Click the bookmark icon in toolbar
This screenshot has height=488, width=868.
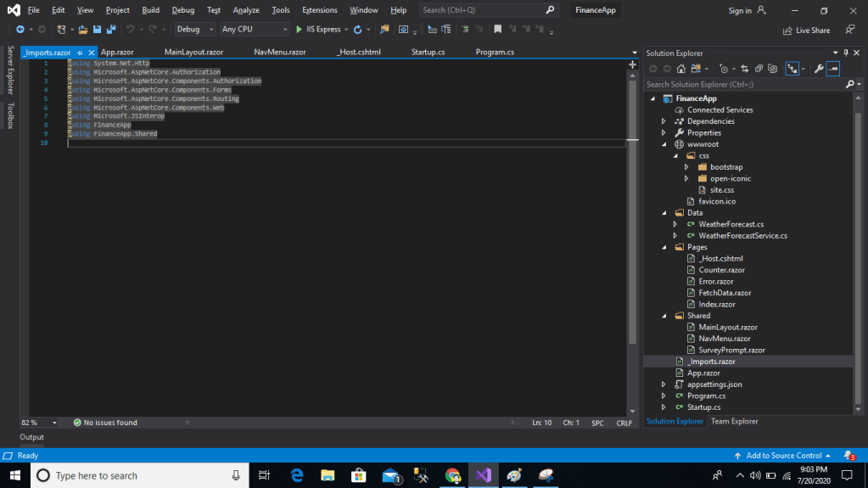coord(498,30)
